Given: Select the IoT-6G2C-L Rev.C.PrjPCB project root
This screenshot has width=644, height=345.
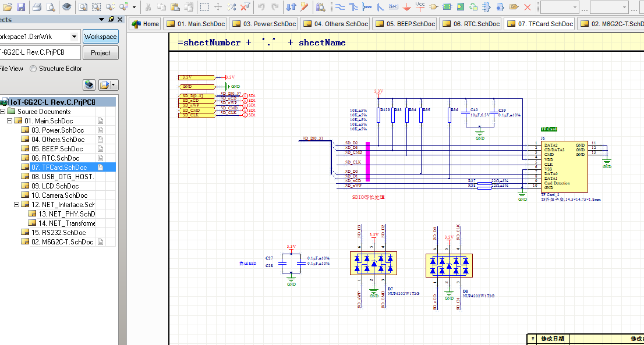Looking at the screenshot, I should (52, 102).
